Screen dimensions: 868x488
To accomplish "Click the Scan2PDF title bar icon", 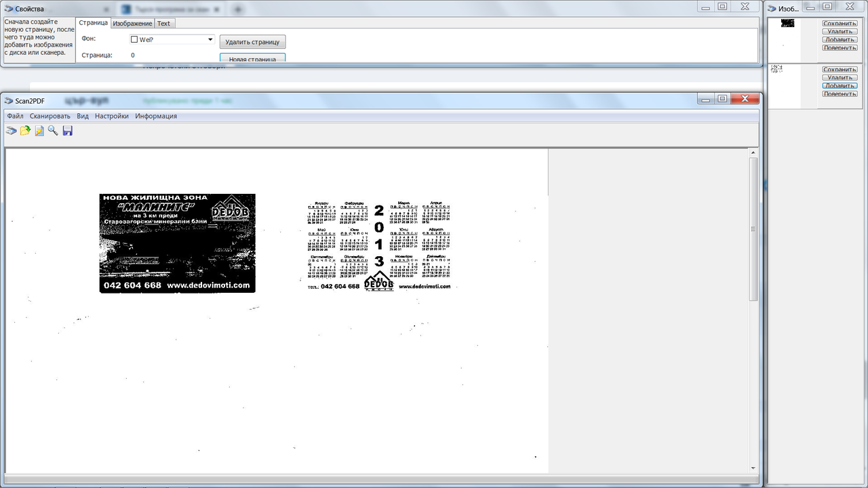I will (9, 100).
